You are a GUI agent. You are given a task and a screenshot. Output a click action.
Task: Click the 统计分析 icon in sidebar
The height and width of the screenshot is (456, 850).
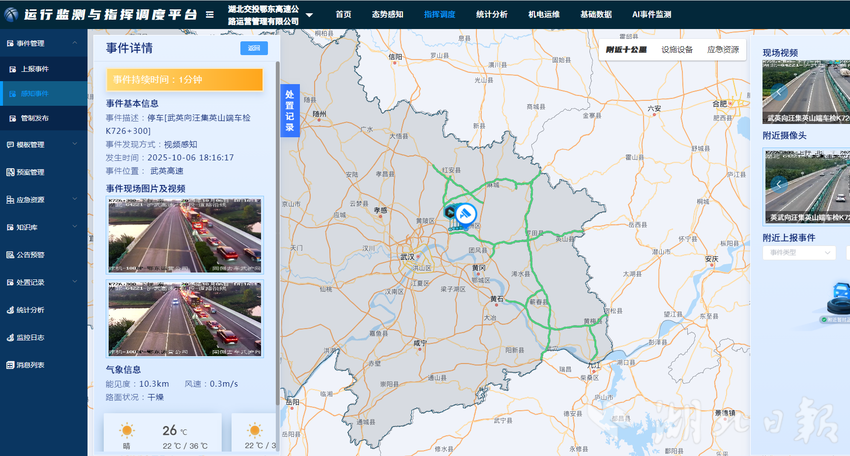9,310
